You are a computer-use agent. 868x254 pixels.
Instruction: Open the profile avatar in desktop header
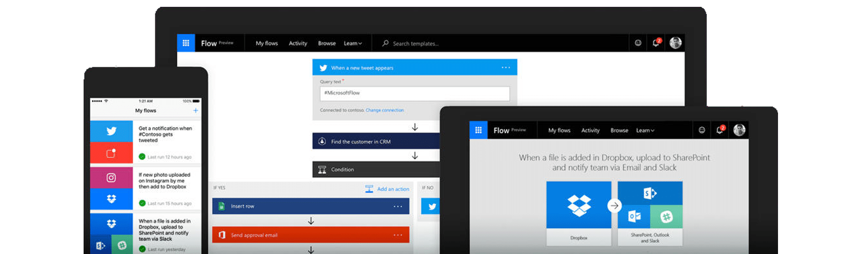point(676,43)
